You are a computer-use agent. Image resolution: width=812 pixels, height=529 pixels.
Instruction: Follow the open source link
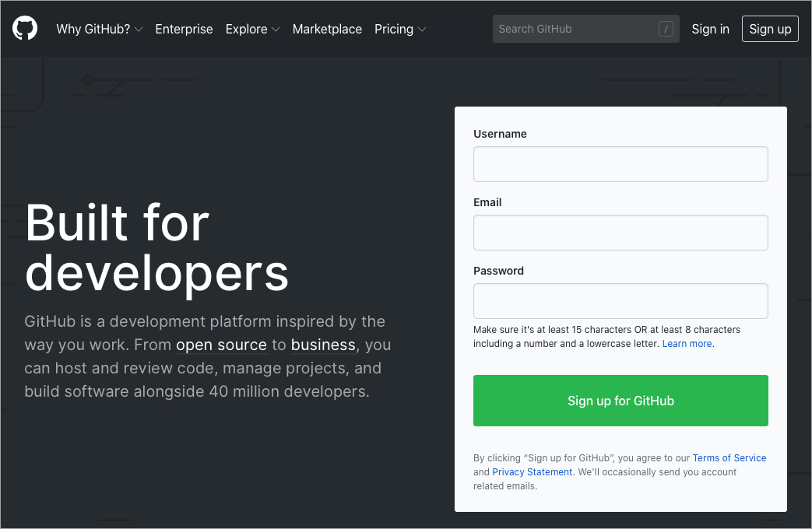click(221, 345)
